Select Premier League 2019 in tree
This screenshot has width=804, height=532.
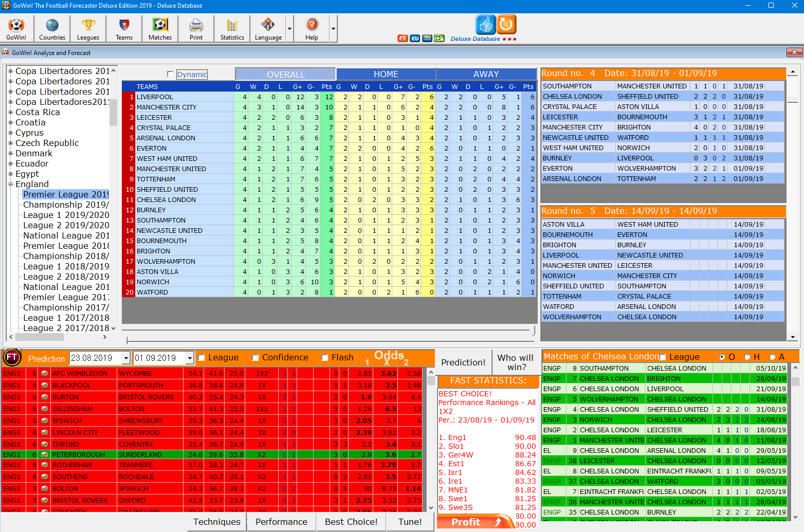pos(66,194)
